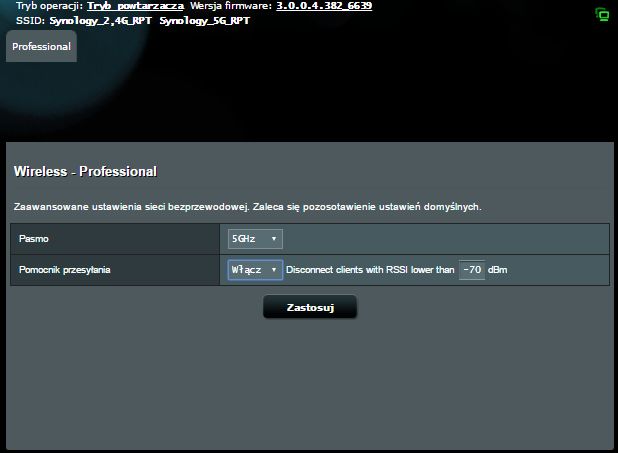Click the Pasmo row label
This screenshot has width=618, height=453.
[x=34, y=239]
